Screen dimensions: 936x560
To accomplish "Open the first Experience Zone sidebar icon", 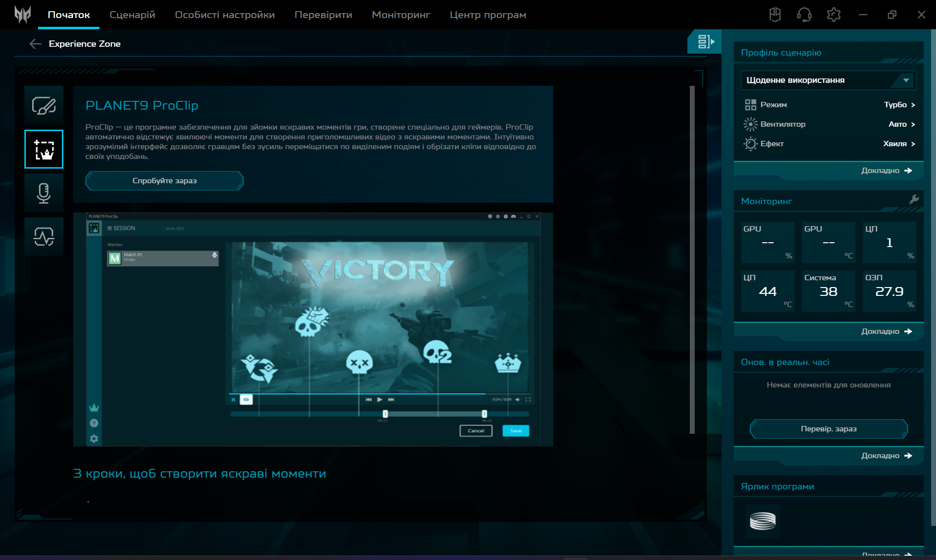I will pos(44,105).
